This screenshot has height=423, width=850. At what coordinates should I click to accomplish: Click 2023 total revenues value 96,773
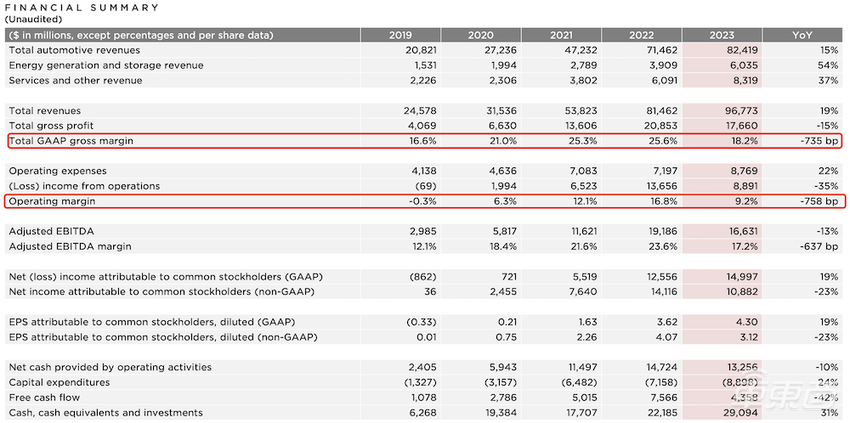741,111
